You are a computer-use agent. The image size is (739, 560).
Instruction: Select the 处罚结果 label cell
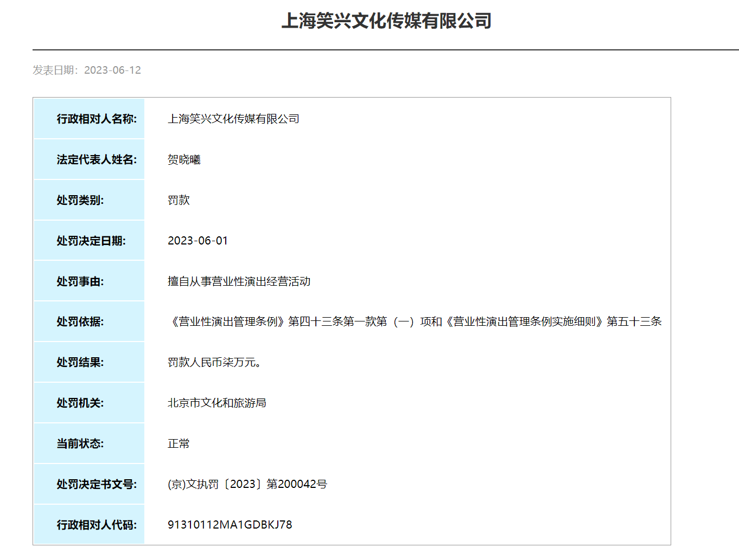point(90,362)
